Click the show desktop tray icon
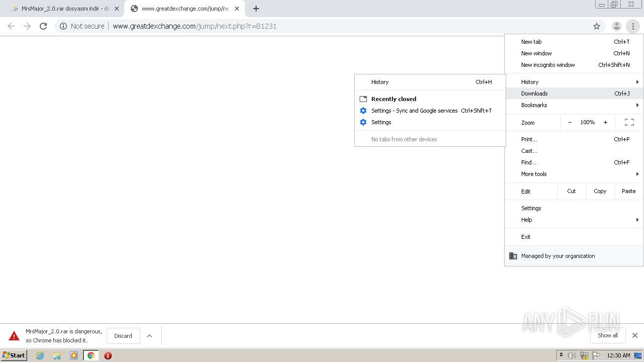644x362 pixels. tap(638, 355)
